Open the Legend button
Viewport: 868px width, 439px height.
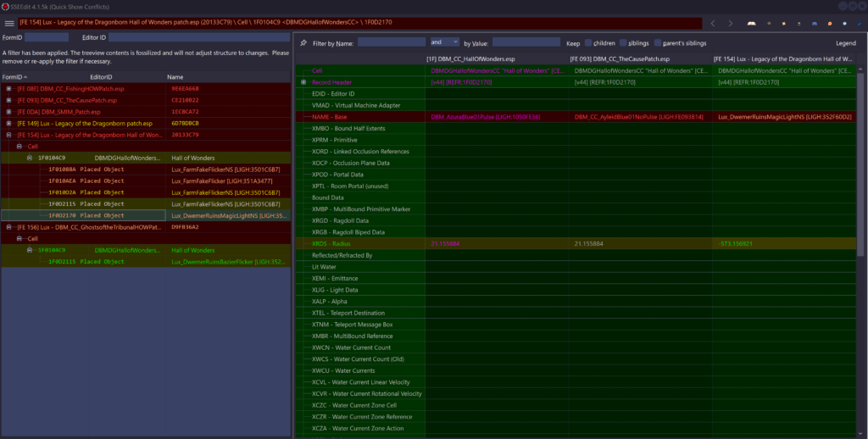845,43
